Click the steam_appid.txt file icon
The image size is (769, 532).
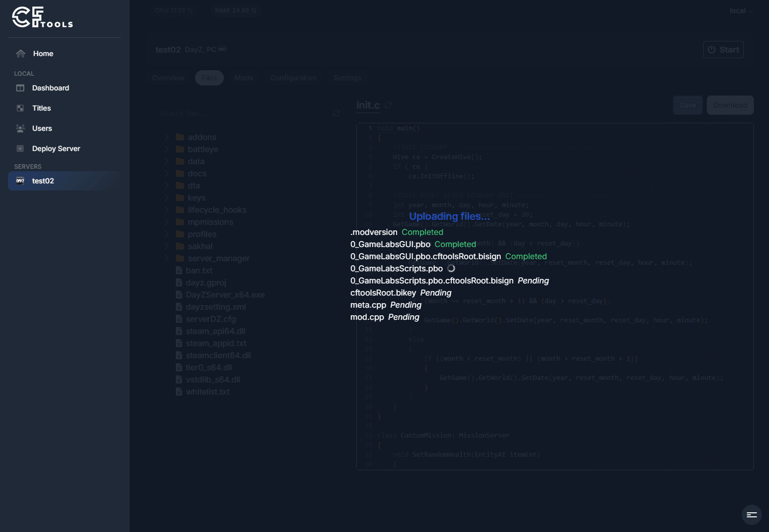click(179, 343)
